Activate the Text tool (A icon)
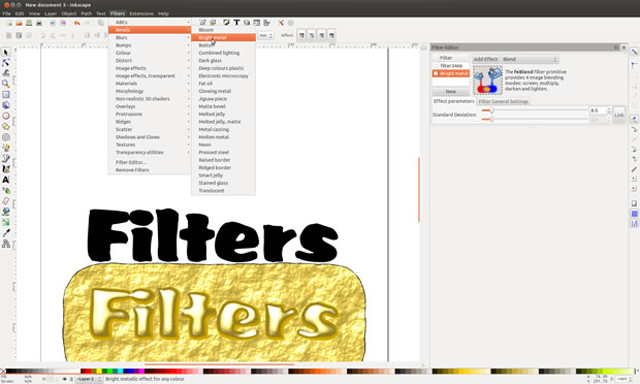This screenshot has height=384, width=640. (6, 180)
